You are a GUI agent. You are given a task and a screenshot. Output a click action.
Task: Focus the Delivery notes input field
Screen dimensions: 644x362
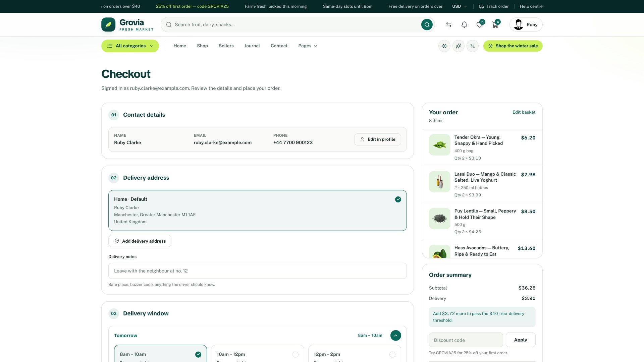tap(258, 271)
